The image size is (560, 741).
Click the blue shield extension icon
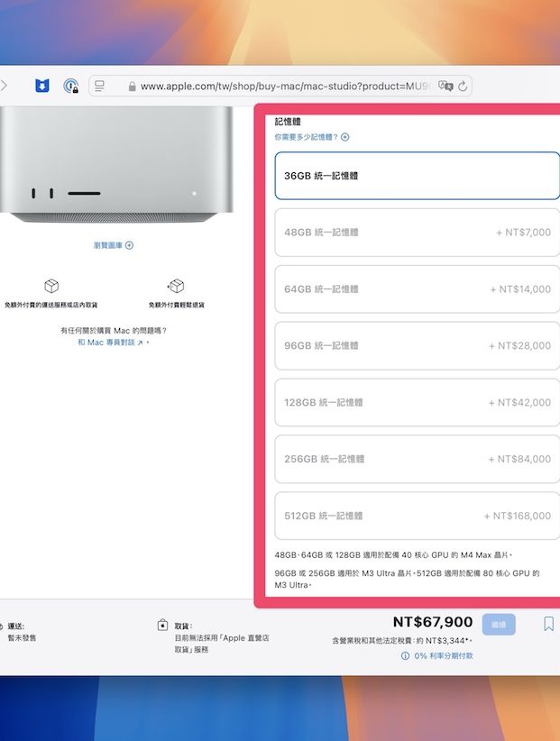tap(42, 86)
